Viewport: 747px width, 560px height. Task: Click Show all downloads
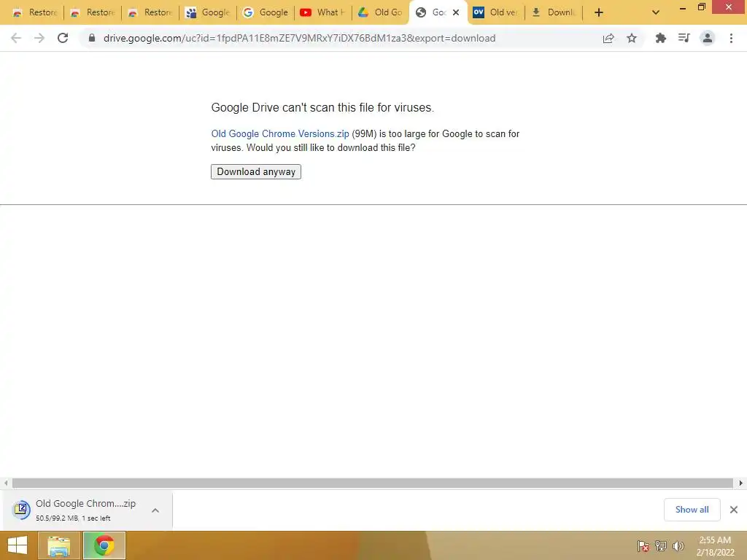click(692, 510)
